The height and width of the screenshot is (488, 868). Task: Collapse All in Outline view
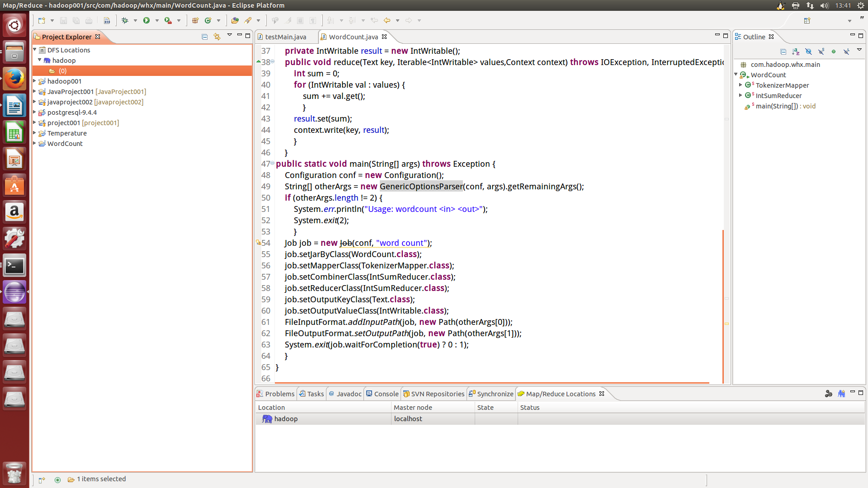tap(783, 52)
